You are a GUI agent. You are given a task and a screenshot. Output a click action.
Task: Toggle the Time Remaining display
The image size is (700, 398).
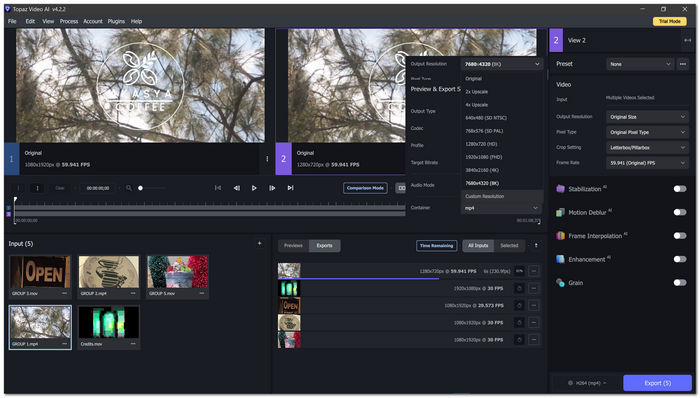pyautogui.click(x=437, y=246)
